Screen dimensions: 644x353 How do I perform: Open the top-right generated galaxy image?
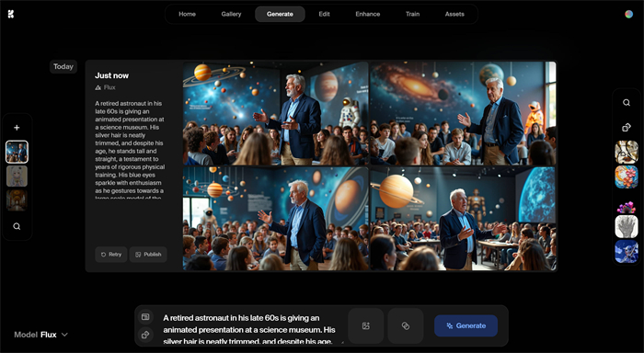(463, 113)
